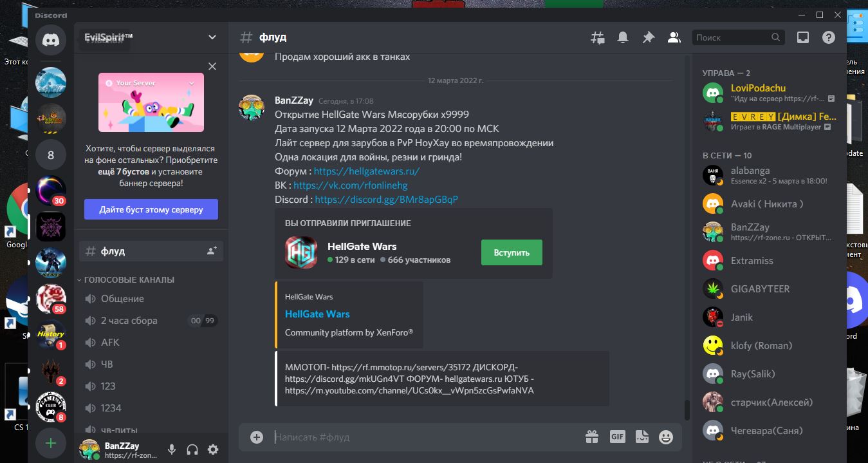Join 2 часа сбора voice channel
868x463 pixels.
point(151,321)
